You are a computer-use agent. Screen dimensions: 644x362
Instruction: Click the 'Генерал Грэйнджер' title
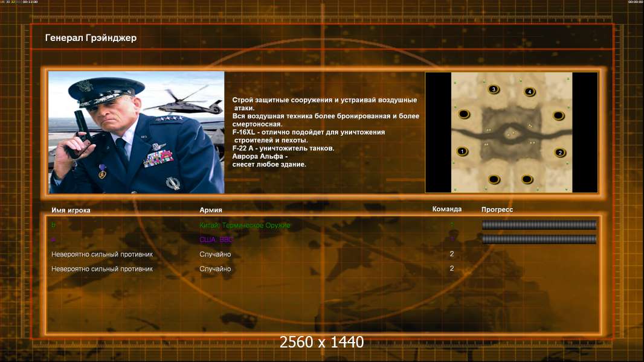pos(91,38)
